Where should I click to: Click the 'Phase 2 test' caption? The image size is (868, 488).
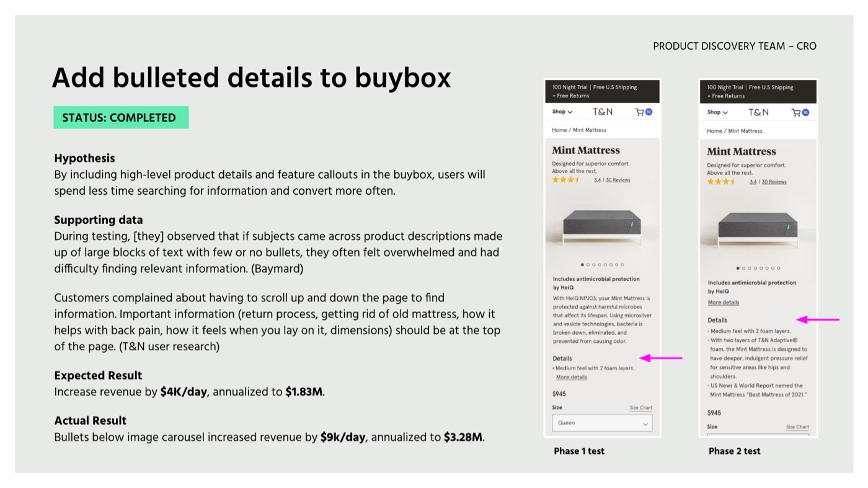pyautogui.click(x=735, y=451)
